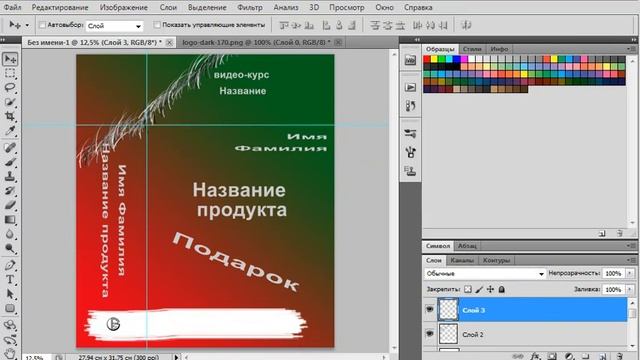Select the Quick Selection tool
Screen dimensions: 640x360
pyautogui.click(x=10, y=102)
